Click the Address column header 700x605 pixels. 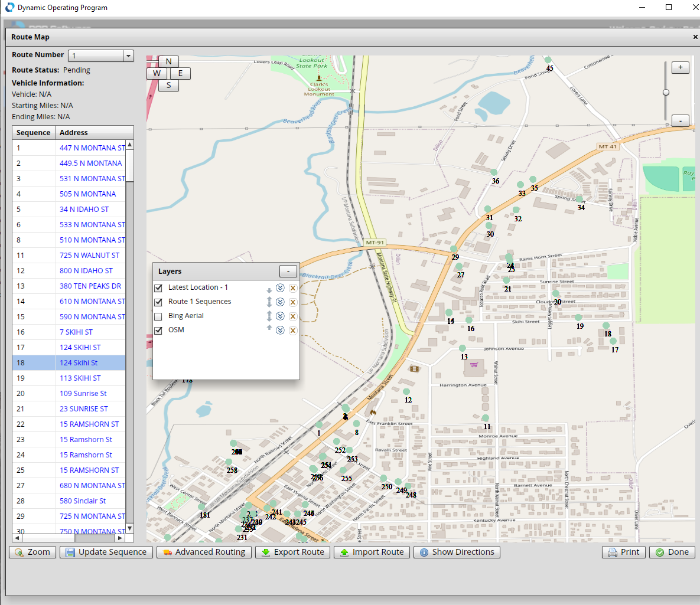[x=74, y=133]
